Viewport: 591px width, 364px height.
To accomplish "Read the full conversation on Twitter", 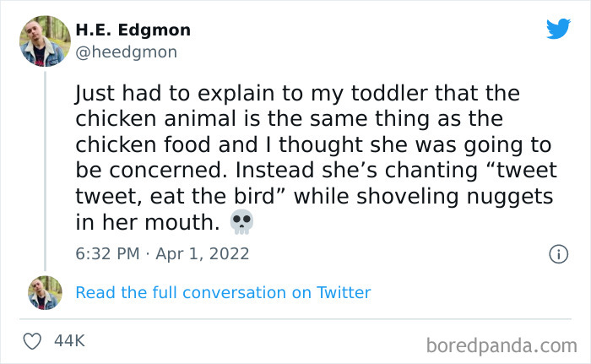I will (x=223, y=292).
